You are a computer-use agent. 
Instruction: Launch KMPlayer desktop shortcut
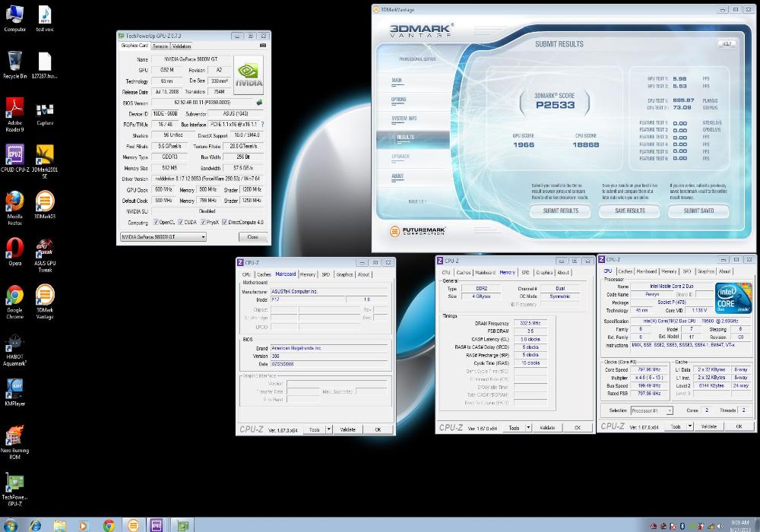[x=14, y=392]
